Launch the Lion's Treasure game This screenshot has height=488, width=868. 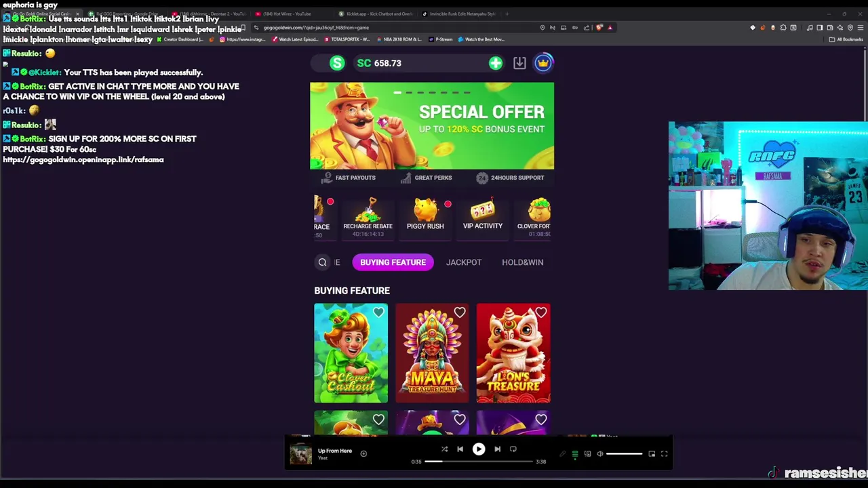point(513,353)
